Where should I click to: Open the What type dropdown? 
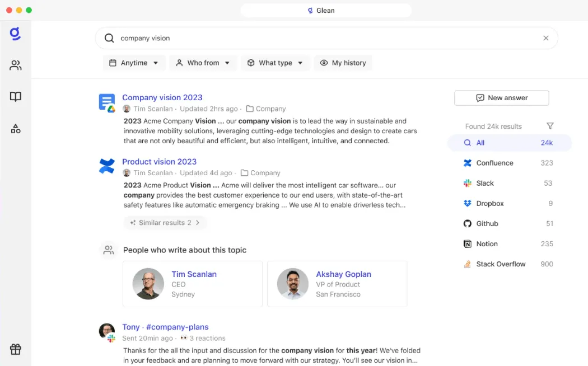275,63
